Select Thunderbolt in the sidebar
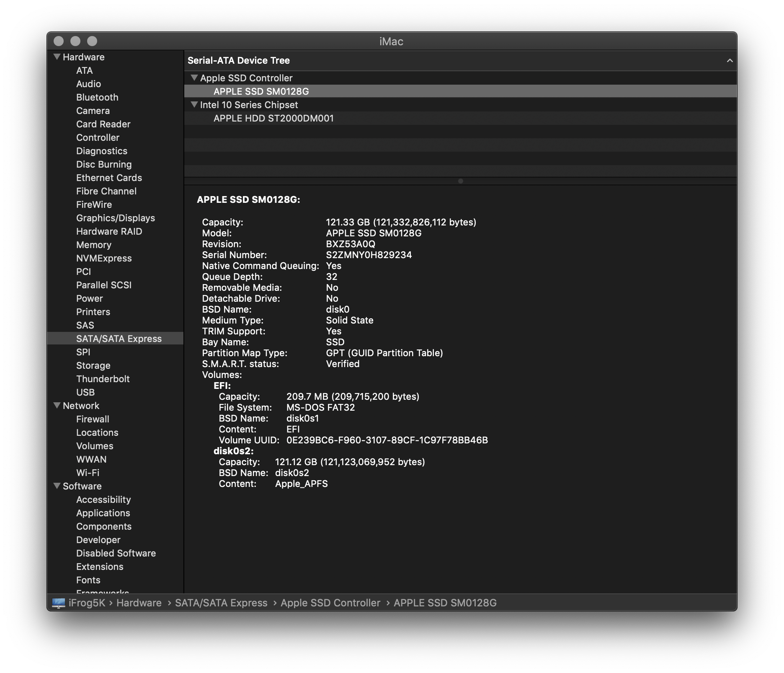Image resolution: width=784 pixels, height=673 pixels. [x=103, y=379]
